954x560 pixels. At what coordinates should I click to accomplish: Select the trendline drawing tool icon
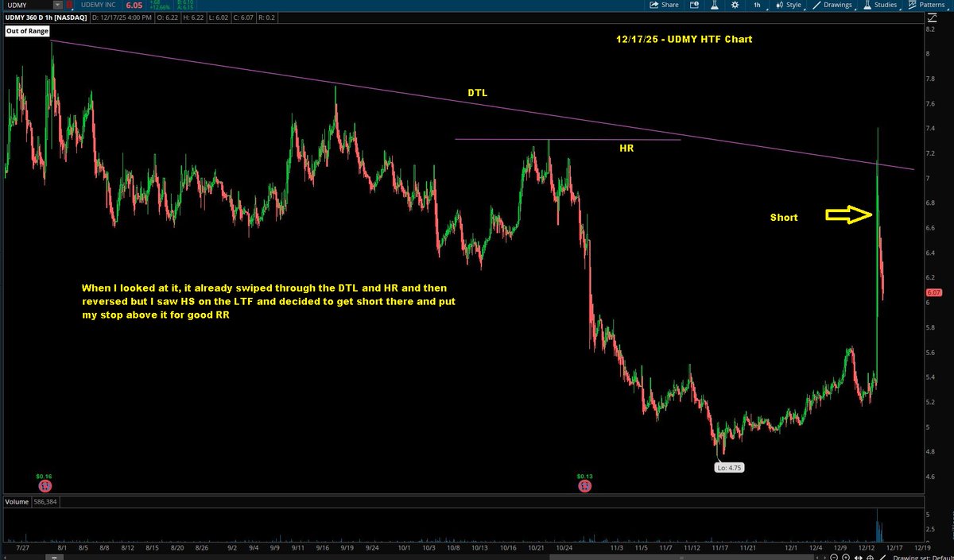[x=882, y=557]
